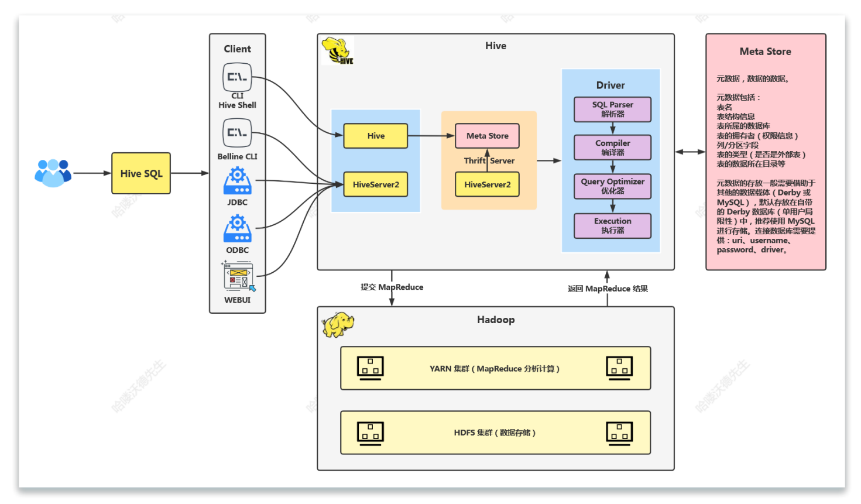Image resolution: width=861 pixels, height=504 pixels.
Task: Click the YARN 集群 MapReduce label
Action: [x=495, y=369]
